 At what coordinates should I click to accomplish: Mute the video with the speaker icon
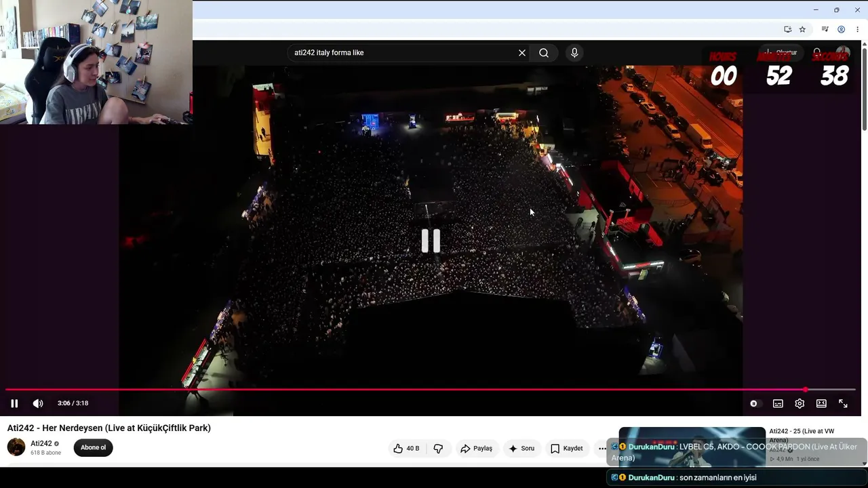pyautogui.click(x=38, y=403)
